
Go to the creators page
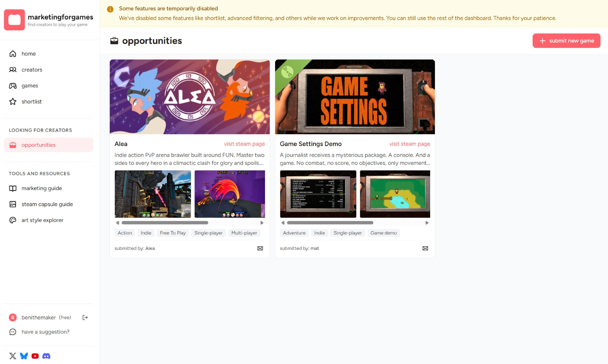[x=32, y=70]
